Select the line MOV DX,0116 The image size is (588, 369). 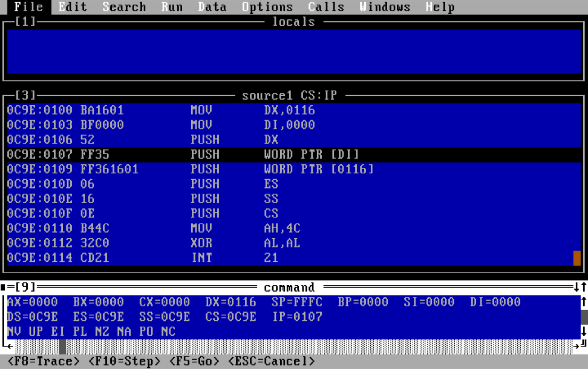click(294, 110)
